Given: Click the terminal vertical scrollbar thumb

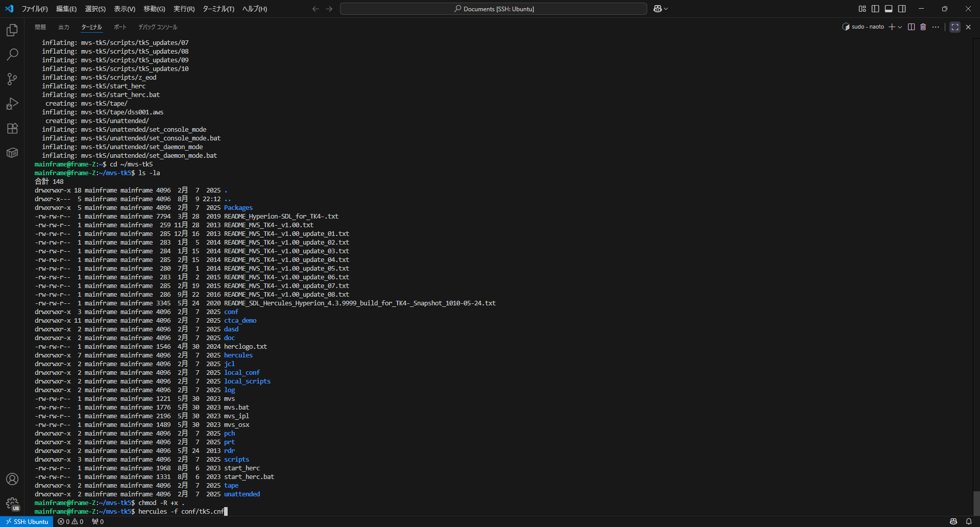Looking at the screenshot, I should point(976,503).
